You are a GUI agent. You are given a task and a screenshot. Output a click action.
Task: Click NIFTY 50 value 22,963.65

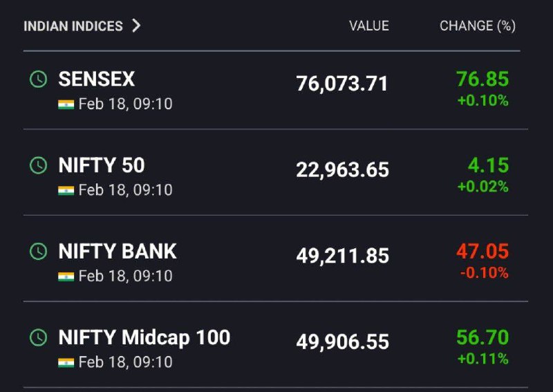pyautogui.click(x=342, y=170)
